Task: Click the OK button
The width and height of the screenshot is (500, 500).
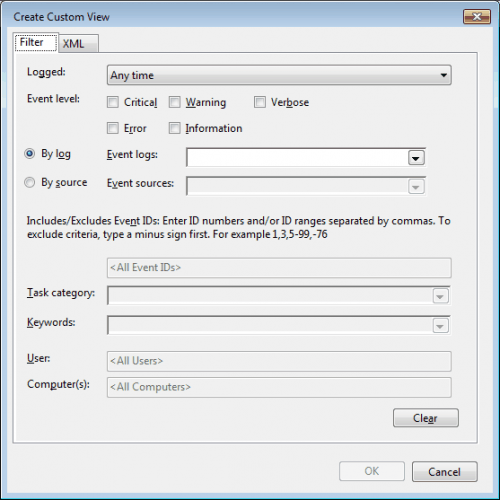Action: [x=372, y=471]
